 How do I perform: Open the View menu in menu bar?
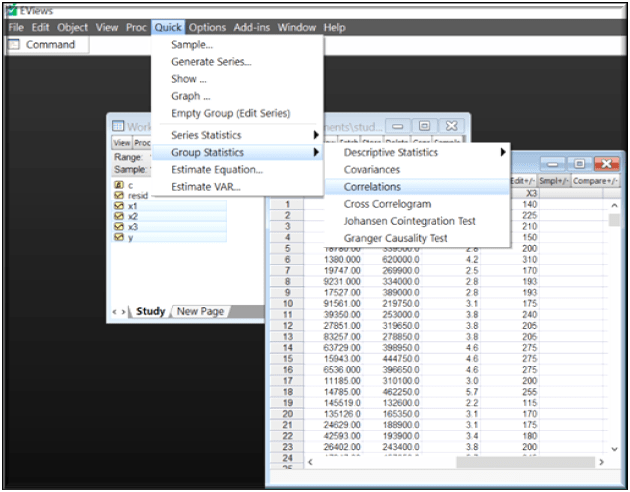coord(107,28)
